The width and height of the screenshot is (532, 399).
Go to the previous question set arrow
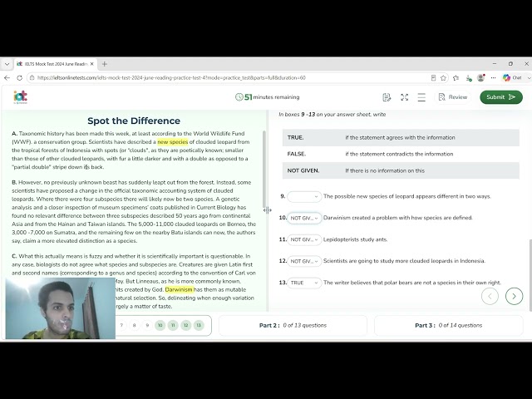click(490, 296)
